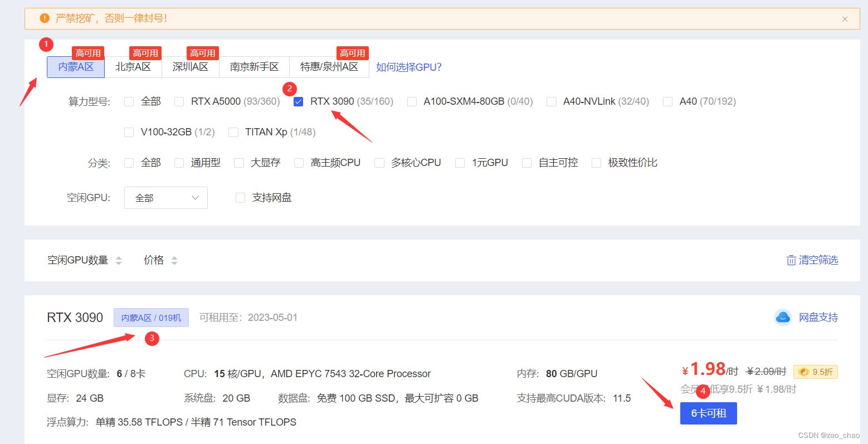Click the 可租用至: 2023-05-01 text
The width and height of the screenshot is (868, 444).
(x=248, y=318)
